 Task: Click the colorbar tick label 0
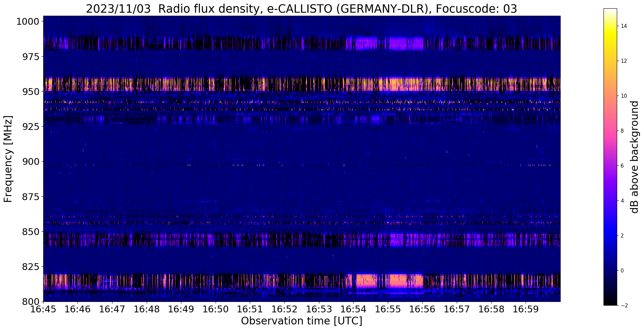[x=622, y=271]
